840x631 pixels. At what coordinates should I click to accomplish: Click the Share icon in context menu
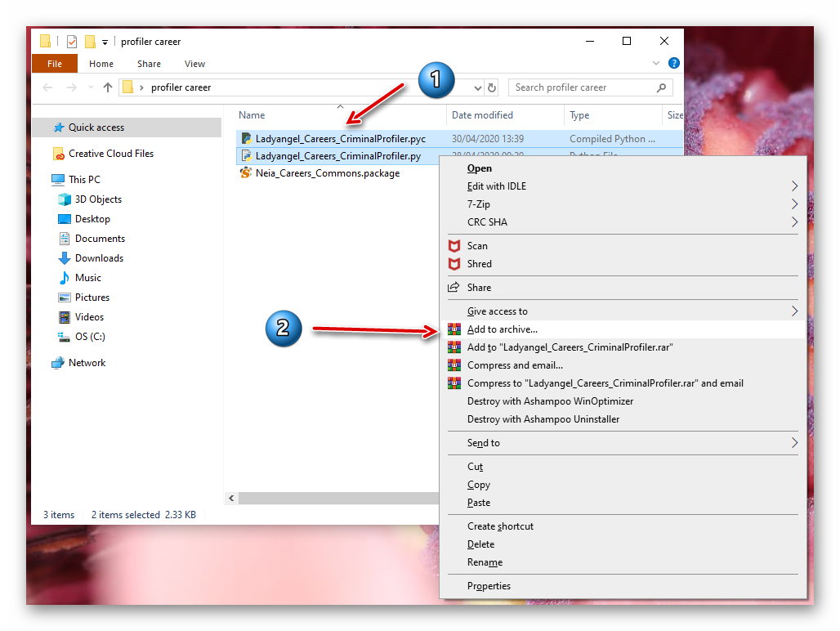click(x=454, y=288)
